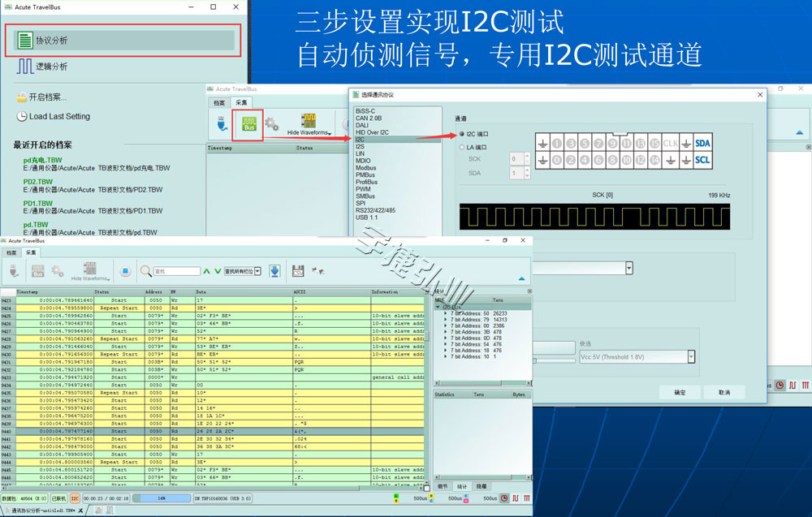
Task: Click the magnifier search icon
Action: click(x=145, y=270)
